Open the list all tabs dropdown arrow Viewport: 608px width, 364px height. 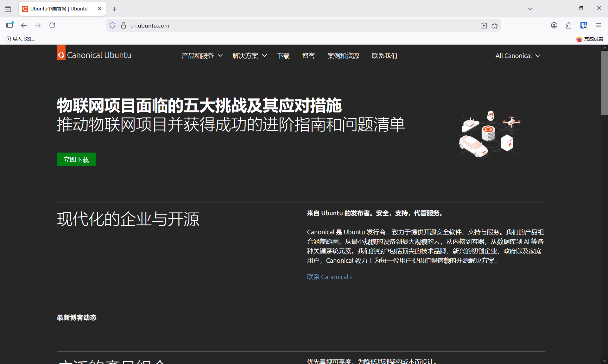tap(530, 9)
